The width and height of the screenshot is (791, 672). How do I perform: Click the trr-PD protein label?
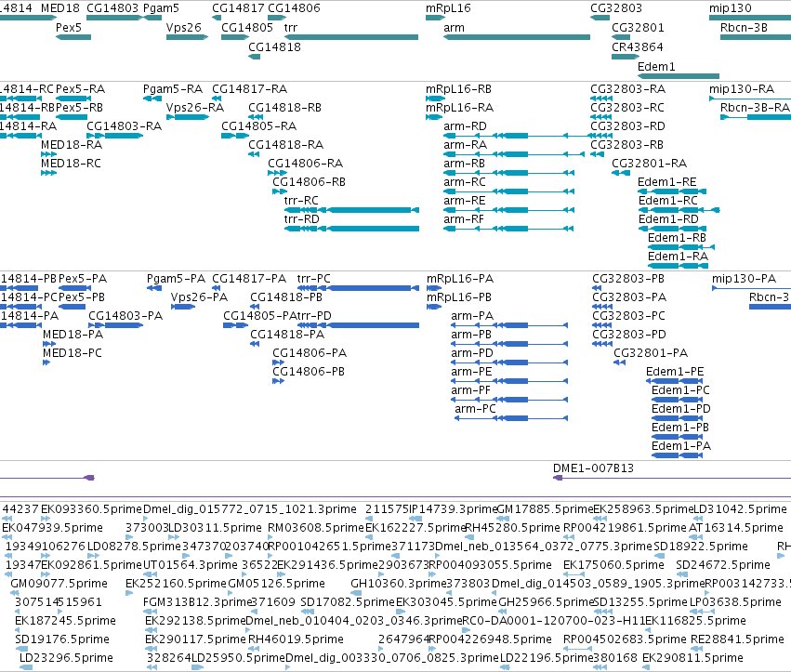[x=314, y=316]
